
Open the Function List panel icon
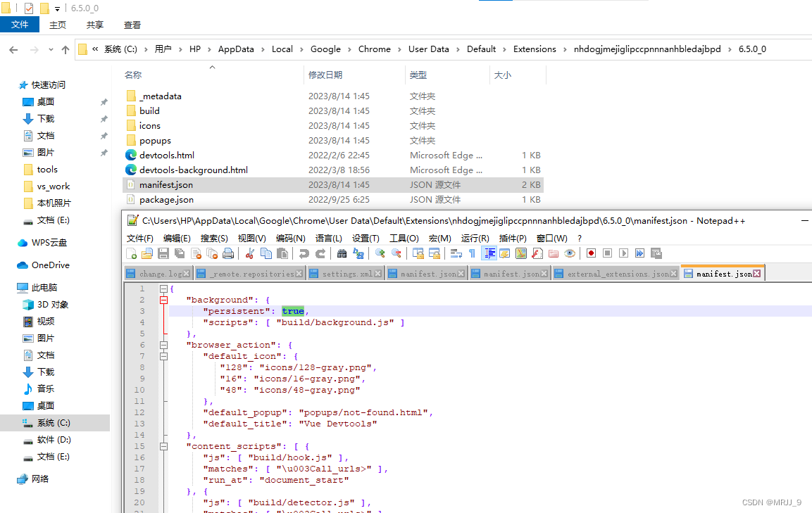coord(537,253)
